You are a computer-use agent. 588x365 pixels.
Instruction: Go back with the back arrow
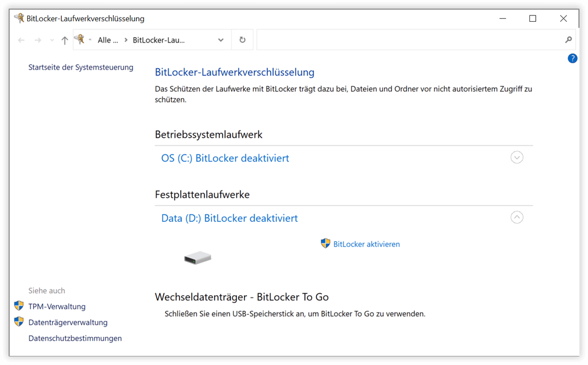coord(21,40)
